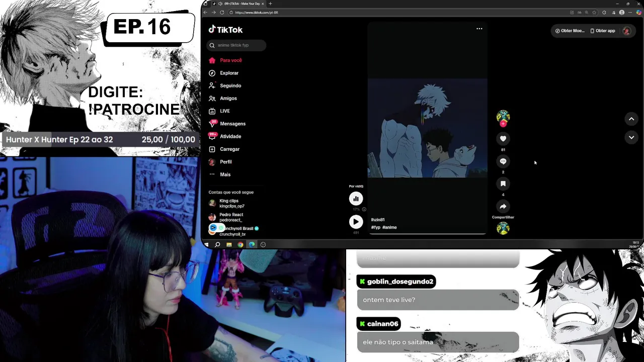Open King clips followed account
The width and height of the screenshot is (644, 362).
pyautogui.click(x=227, y=203)
